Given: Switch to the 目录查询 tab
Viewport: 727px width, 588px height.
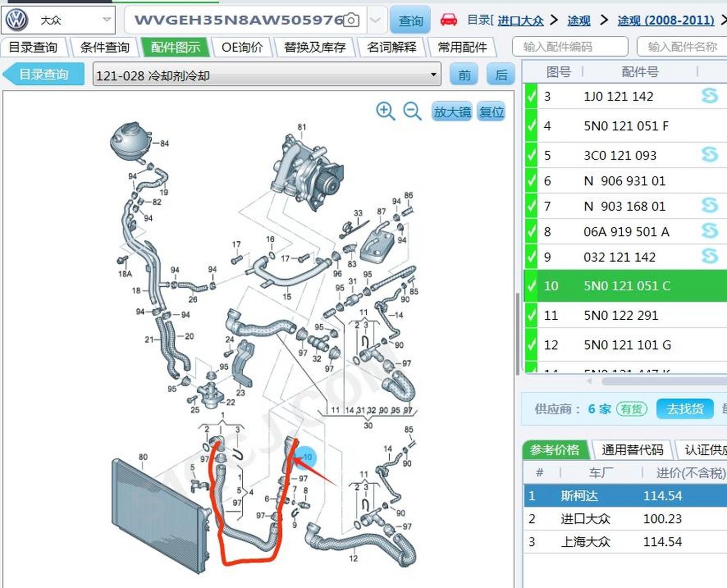Looking at the screenshot, I should click(33, 47).
